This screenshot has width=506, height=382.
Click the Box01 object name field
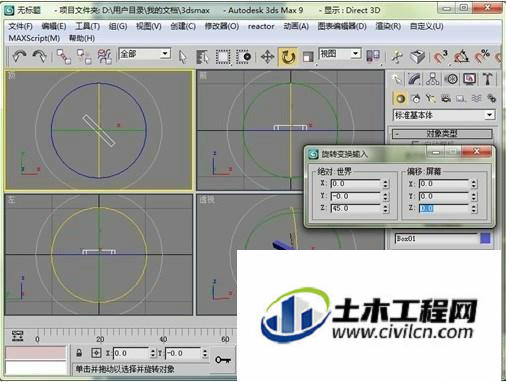436,239
